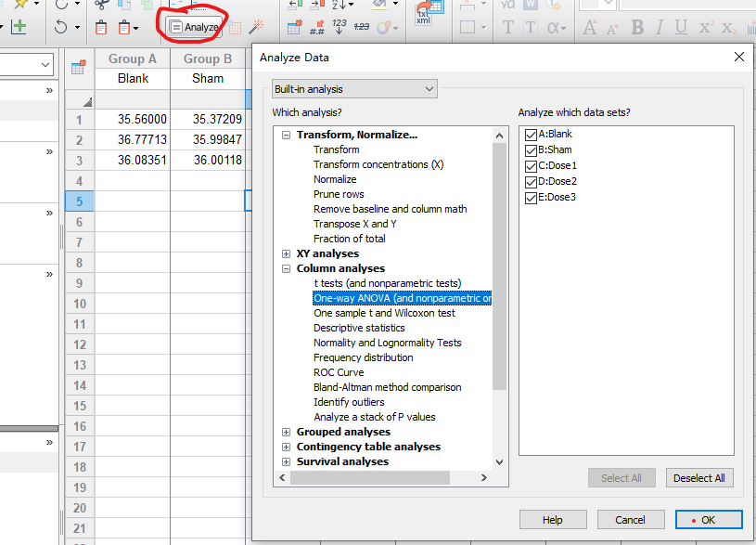The height and width of the screenshot is (545, 756).
Task: Click the Cancel button
Action: pos(631,519)
